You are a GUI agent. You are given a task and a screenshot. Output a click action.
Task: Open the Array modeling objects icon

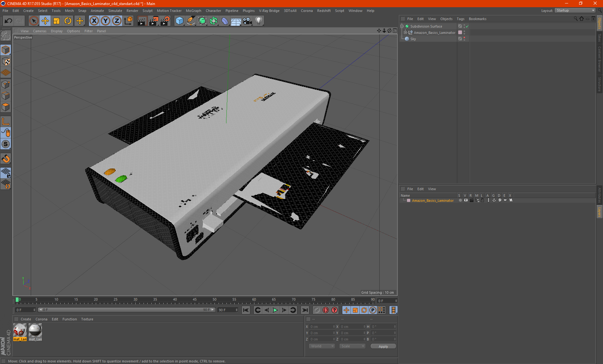pos(214,21)
